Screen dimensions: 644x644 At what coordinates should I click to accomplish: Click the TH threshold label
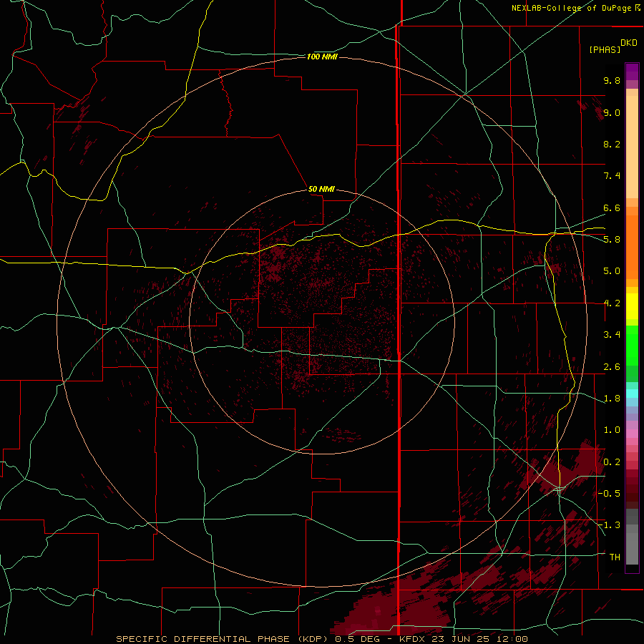tap(615, 557)
